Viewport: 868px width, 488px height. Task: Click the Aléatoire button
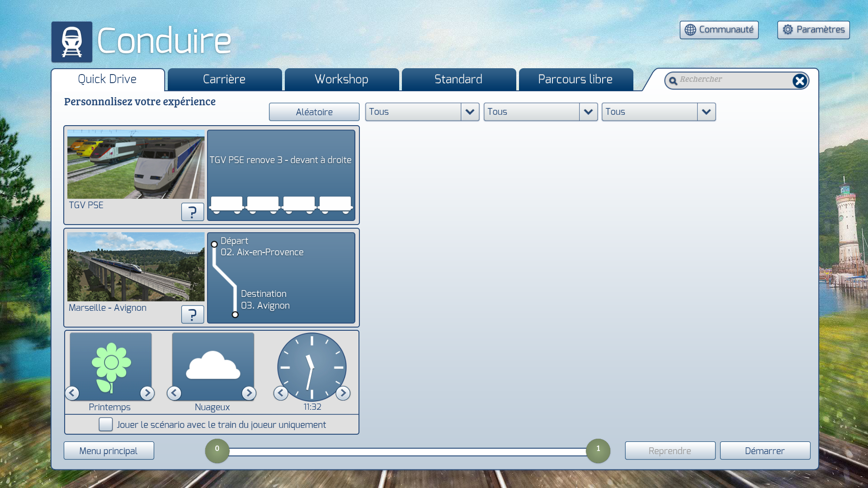(x=314, y=112)
